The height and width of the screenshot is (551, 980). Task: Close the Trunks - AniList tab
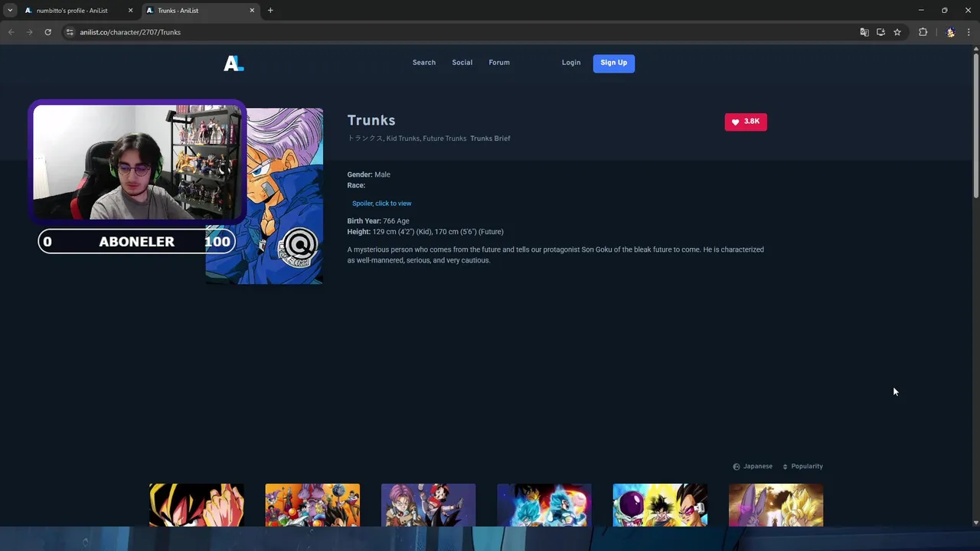click(252, 11)
